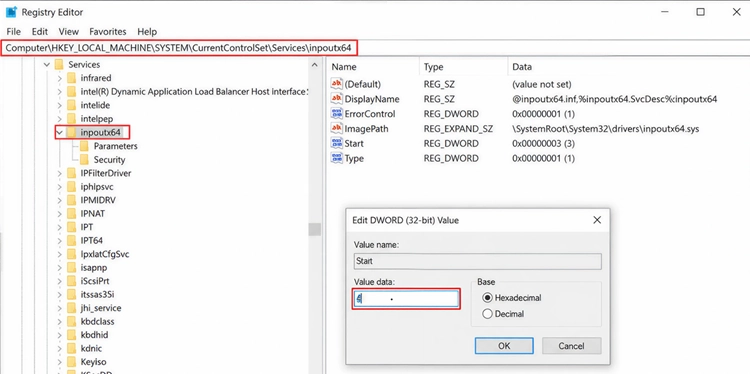
Task: Click the iScsiPrt folder icon
Action: click(71, 281)
